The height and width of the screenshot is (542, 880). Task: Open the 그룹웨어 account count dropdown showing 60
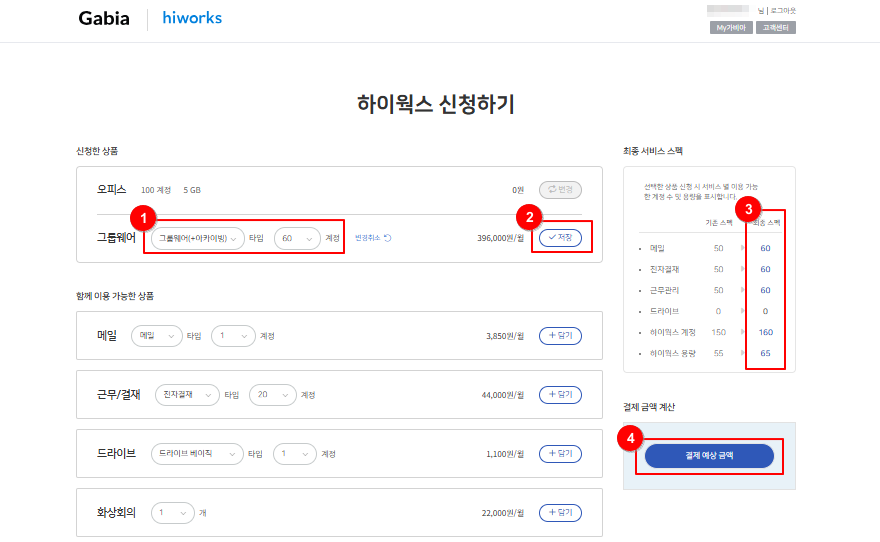click(x=298, y=238)
